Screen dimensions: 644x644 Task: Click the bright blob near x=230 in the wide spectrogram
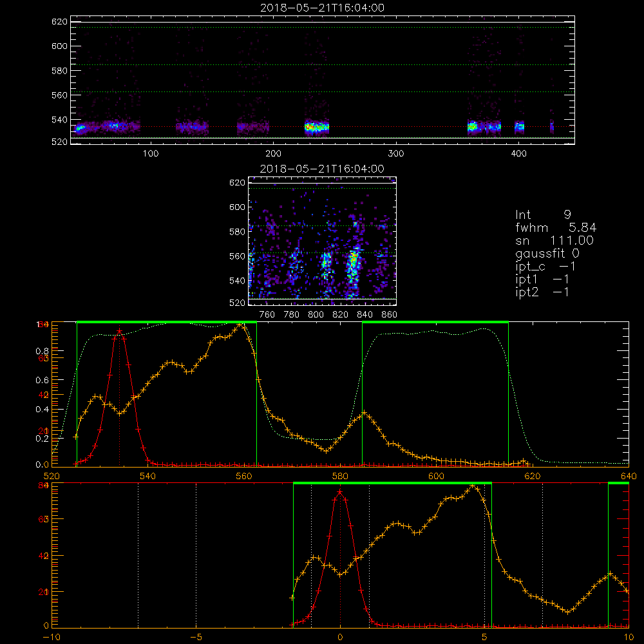tap(317, 127)
